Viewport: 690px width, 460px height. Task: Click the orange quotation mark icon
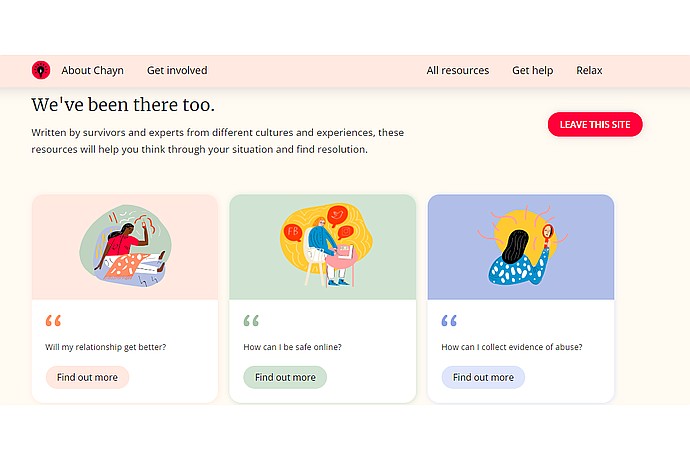pos(53,320)
